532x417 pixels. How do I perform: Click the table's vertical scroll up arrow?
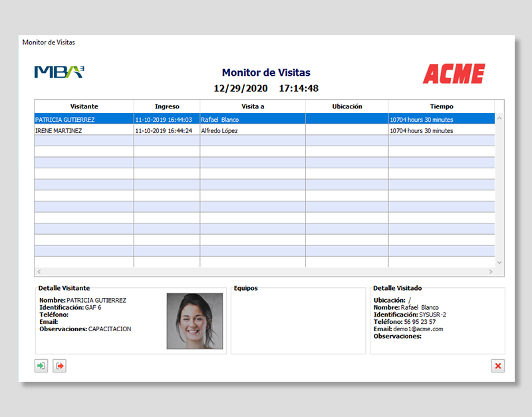coord(499,118)
